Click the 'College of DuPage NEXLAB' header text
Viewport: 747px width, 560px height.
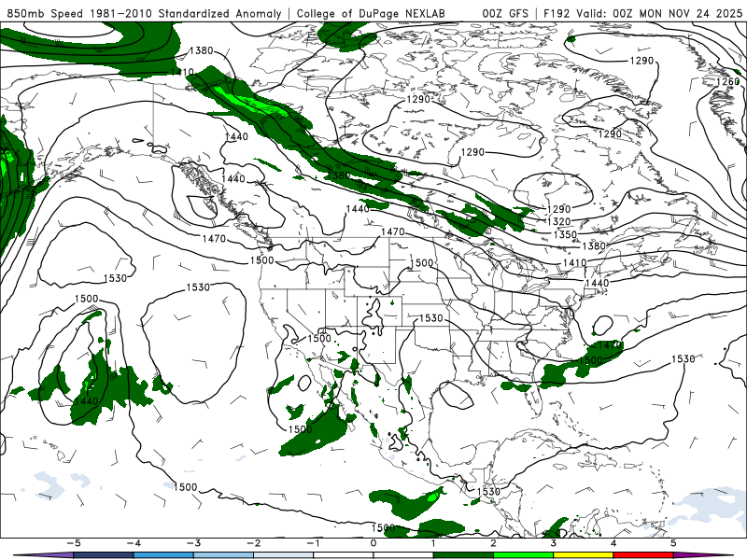coord(371,13)
